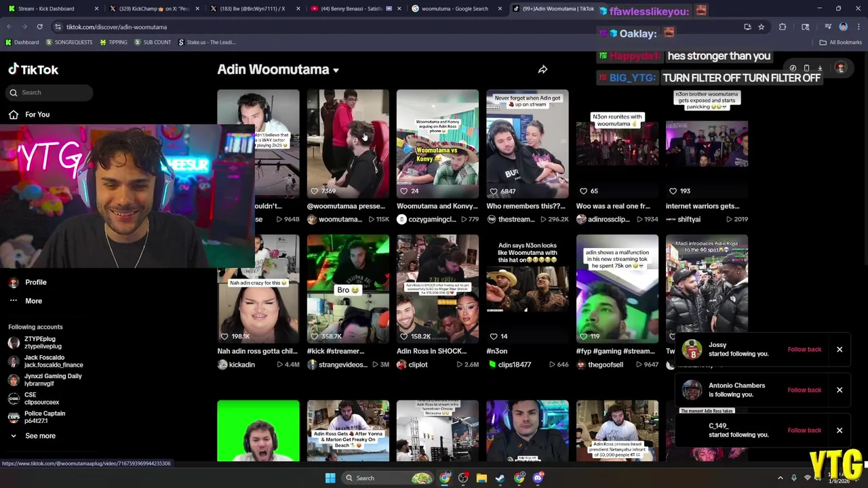This screenshot has width=868, height=488.
Task: Open the shiftyai author link
Action: click(684, 220)
